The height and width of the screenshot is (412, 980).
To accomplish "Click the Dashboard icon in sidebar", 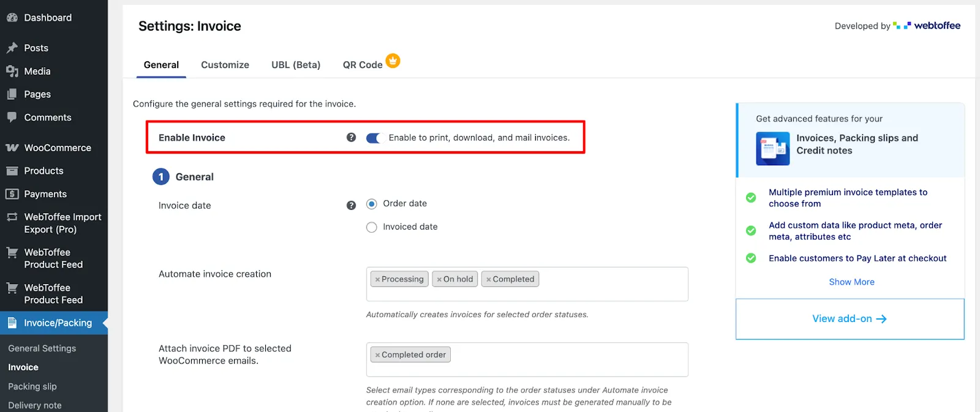I will click(12, 18).
